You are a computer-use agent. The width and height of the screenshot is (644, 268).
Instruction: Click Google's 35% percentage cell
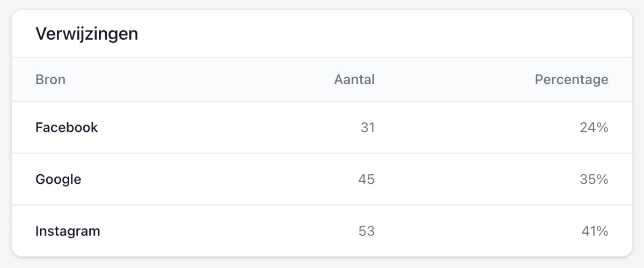click(594, 180)
